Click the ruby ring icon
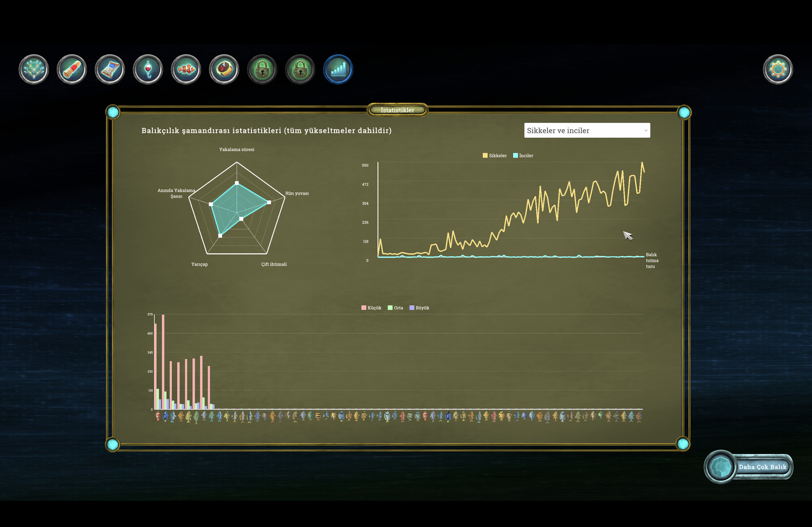This screenshot has height=527, width=812. (224, 69)
